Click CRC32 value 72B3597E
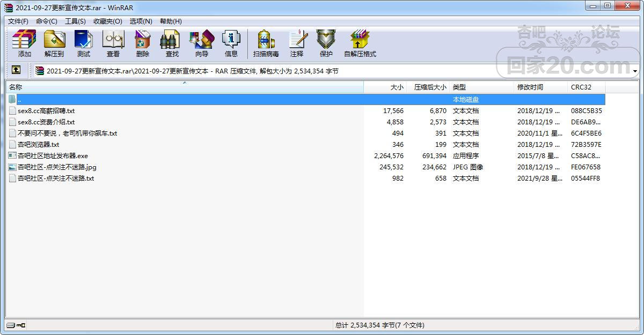The image size is (644, 335). pyautogui.click(x=586, y=144)
